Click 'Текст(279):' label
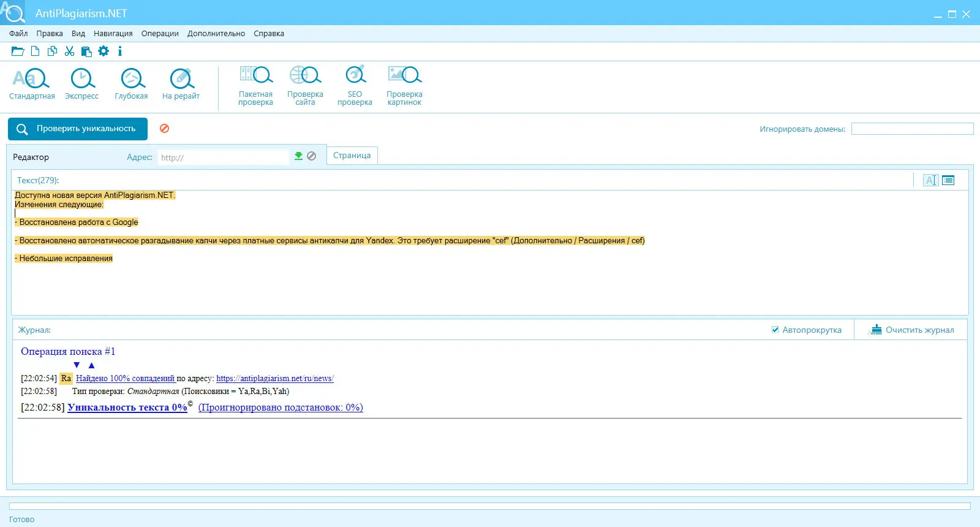Image resolution: width=980 pixels, height=527 pixels. [x=38, y=180]
